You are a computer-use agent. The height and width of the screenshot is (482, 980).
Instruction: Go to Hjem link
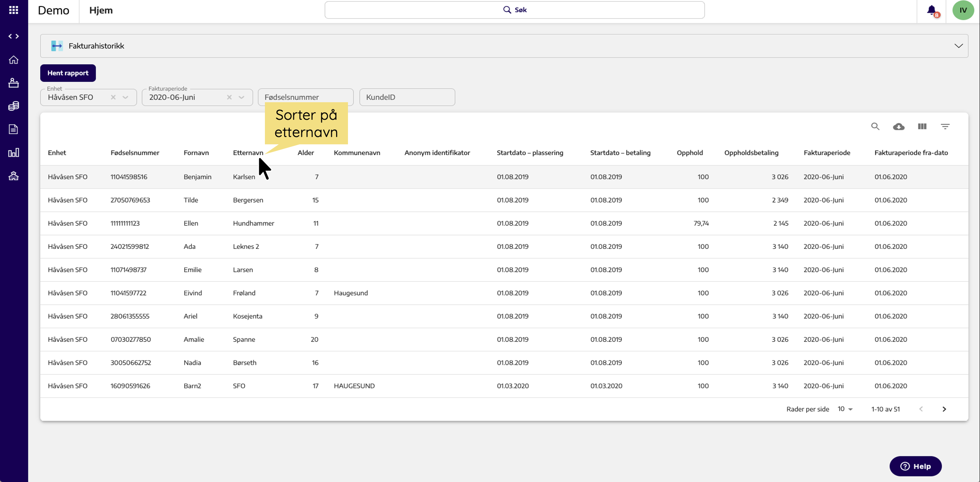coord(101,10)
